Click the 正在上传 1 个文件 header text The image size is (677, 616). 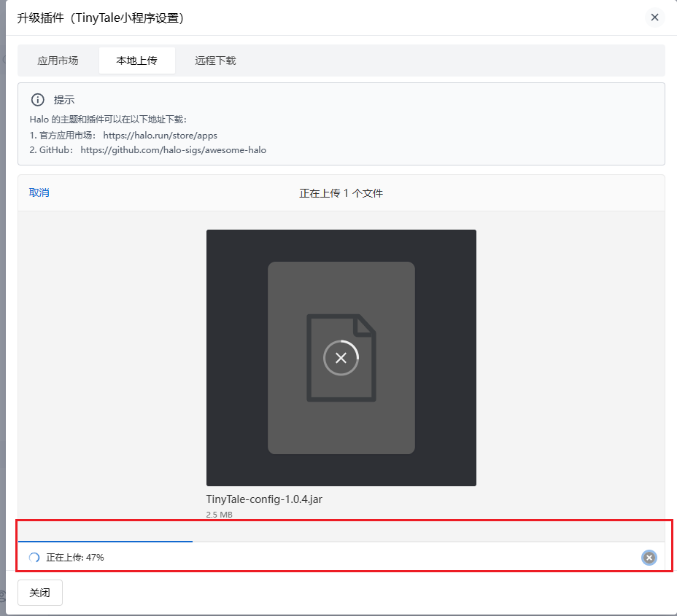(x=341, y=193)
